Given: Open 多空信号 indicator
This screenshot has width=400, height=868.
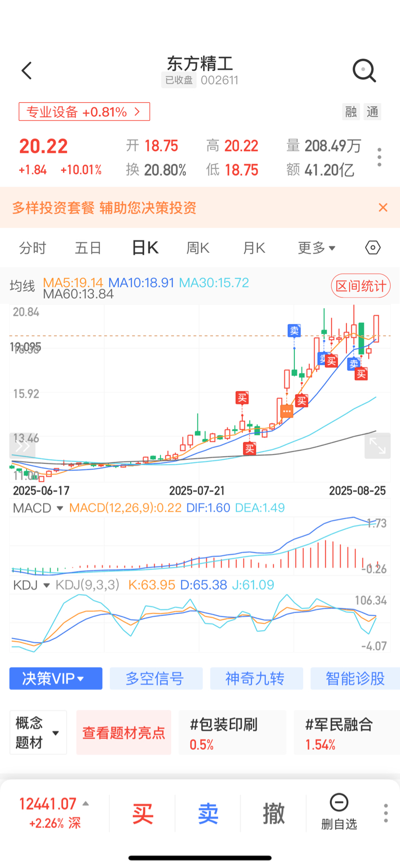Looking at the screenshot, I should point(156,678).
